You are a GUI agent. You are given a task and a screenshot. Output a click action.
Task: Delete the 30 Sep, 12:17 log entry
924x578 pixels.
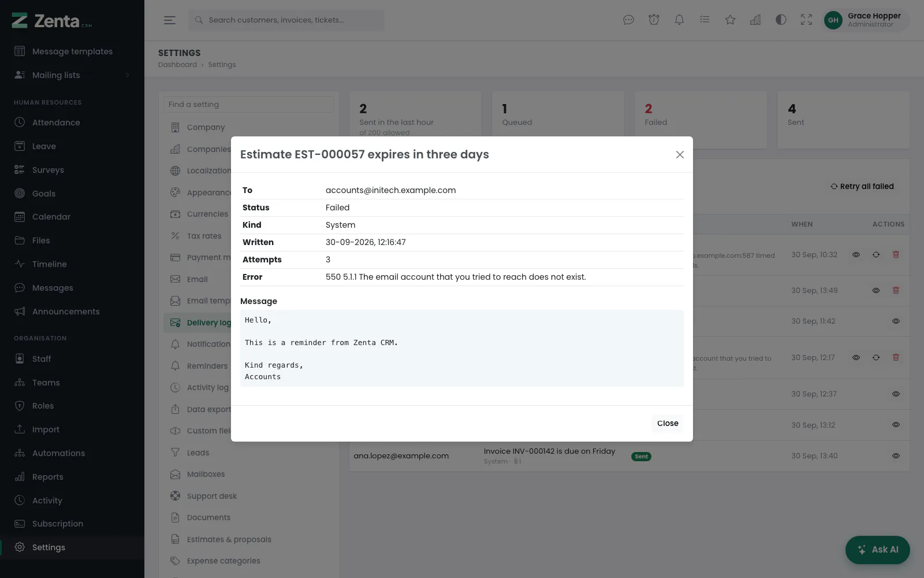point(896,358)
